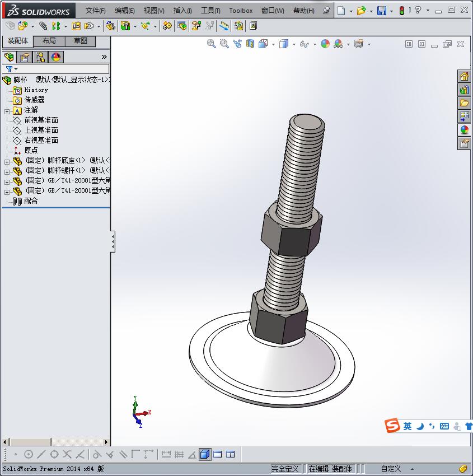Open the SolidWorks Resources home icon
The width and height of the screenshot is (473, 476).
coord(464,77)
